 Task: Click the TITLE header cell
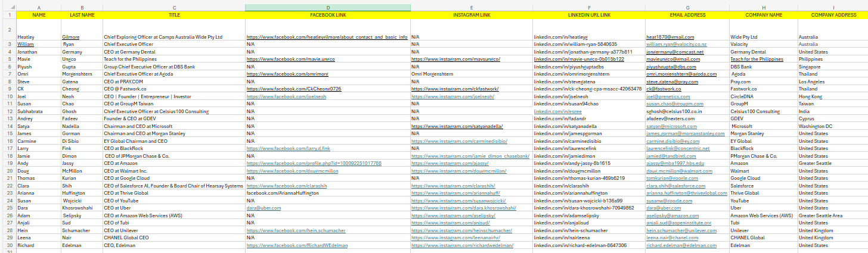(174, 14)
